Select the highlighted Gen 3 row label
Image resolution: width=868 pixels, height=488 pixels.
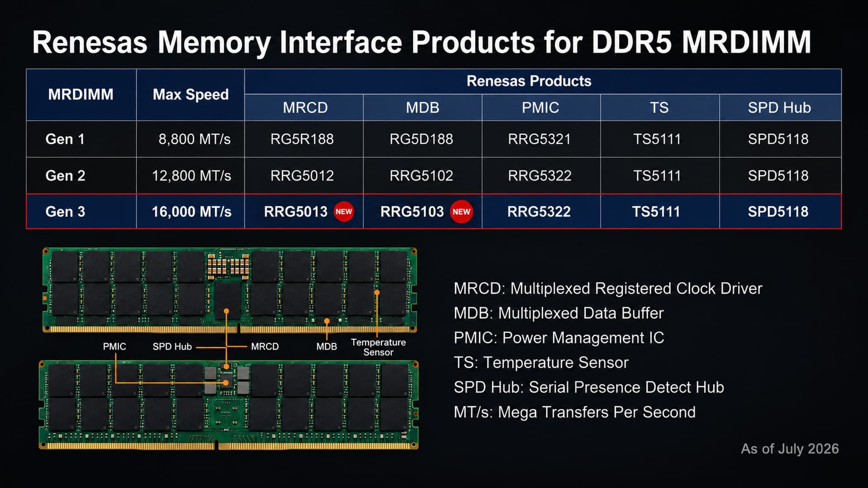coord(65,212)
